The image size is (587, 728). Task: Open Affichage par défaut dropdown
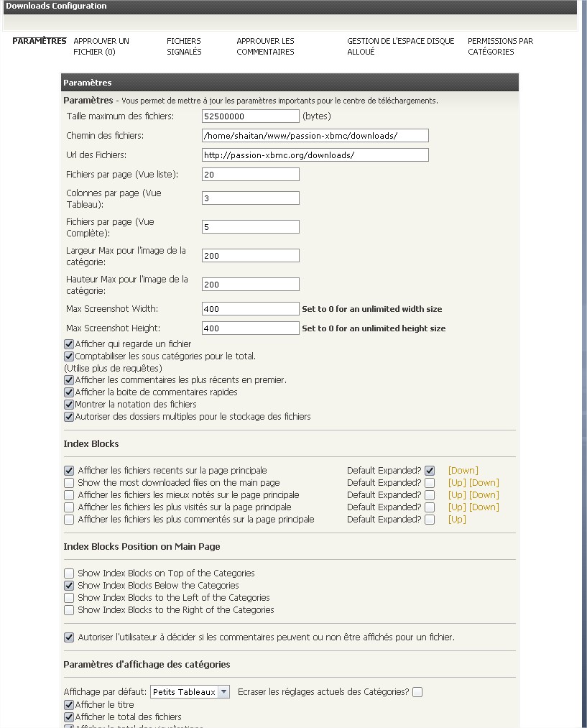point(190,692)
